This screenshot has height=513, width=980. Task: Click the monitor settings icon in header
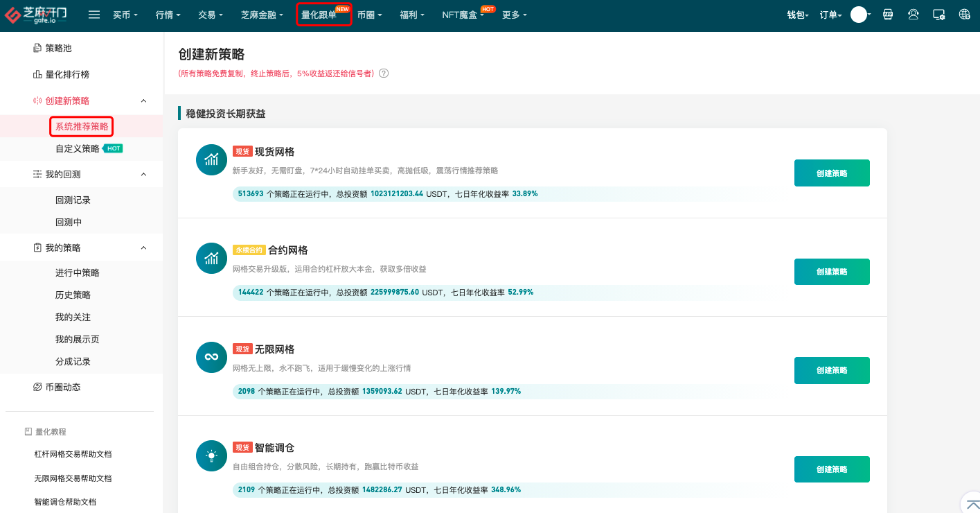(x=939, y=15)
